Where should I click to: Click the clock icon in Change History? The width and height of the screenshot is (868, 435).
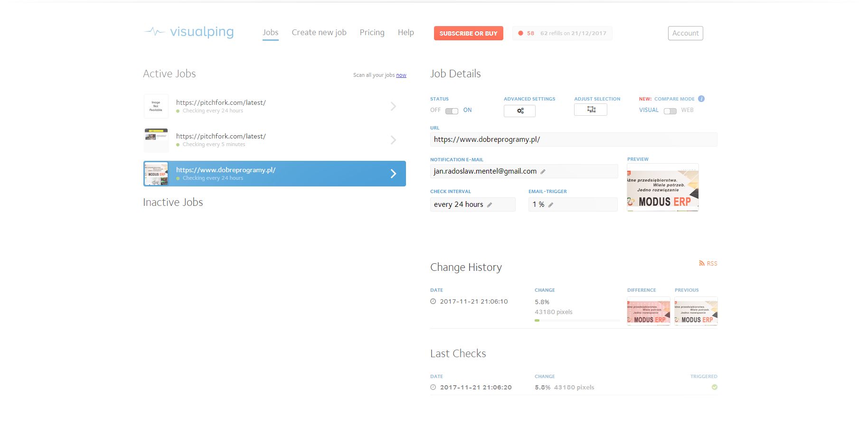click(433, 301)
